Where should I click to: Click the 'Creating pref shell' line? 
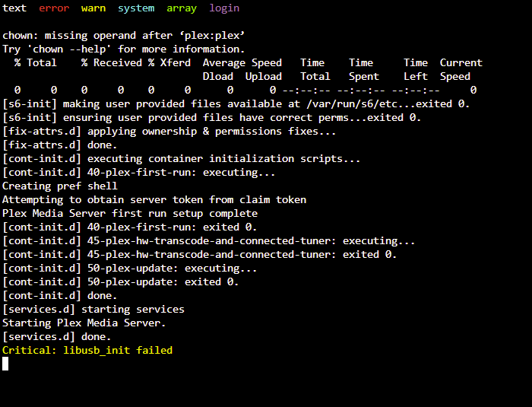pos(60,186)
